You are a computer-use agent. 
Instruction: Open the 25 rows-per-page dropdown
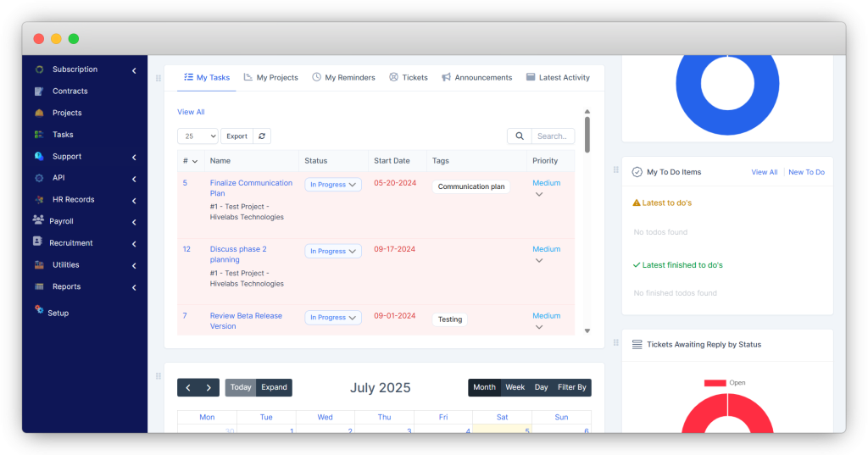tap(198, 136)
